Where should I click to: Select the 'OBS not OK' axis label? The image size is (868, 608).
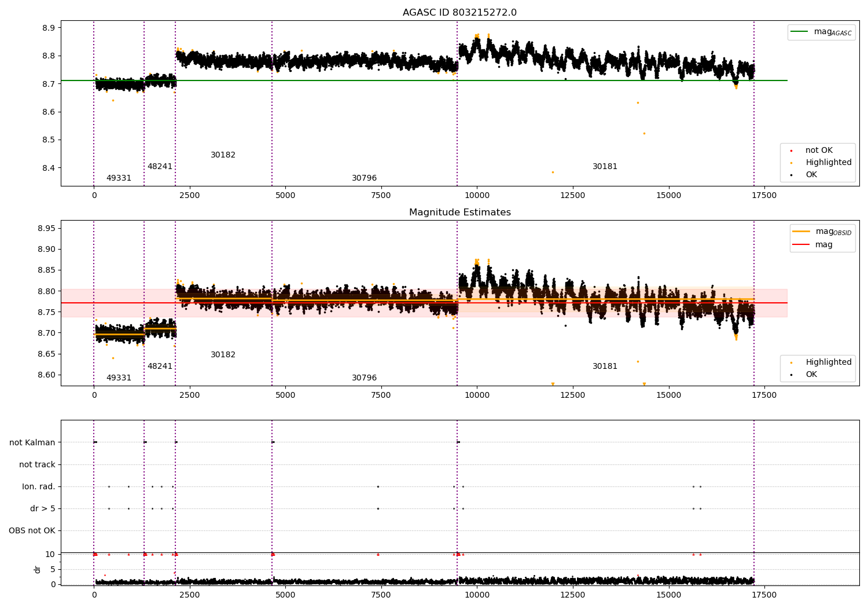click(32, 531)
